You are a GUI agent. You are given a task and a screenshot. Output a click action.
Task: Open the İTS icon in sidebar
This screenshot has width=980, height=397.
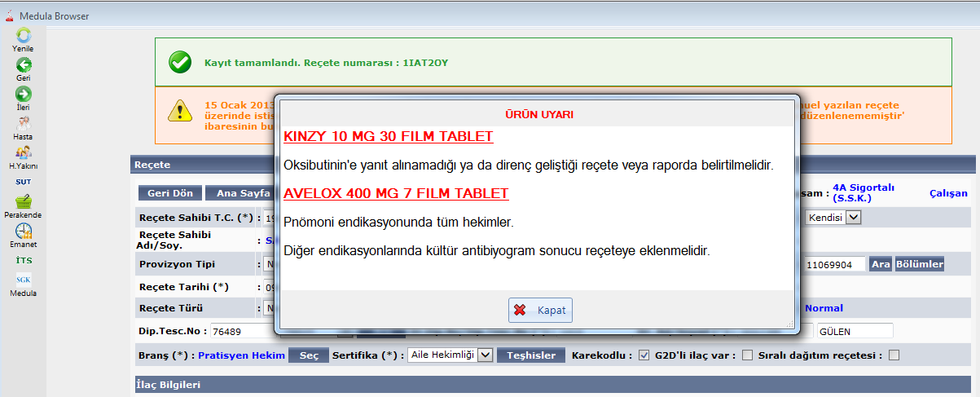tap(23, 260)
